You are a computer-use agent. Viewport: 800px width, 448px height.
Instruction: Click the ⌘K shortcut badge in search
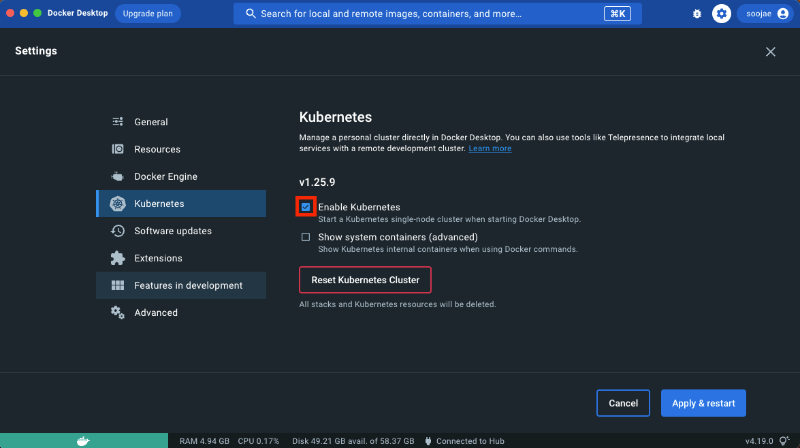coord(617,14)
